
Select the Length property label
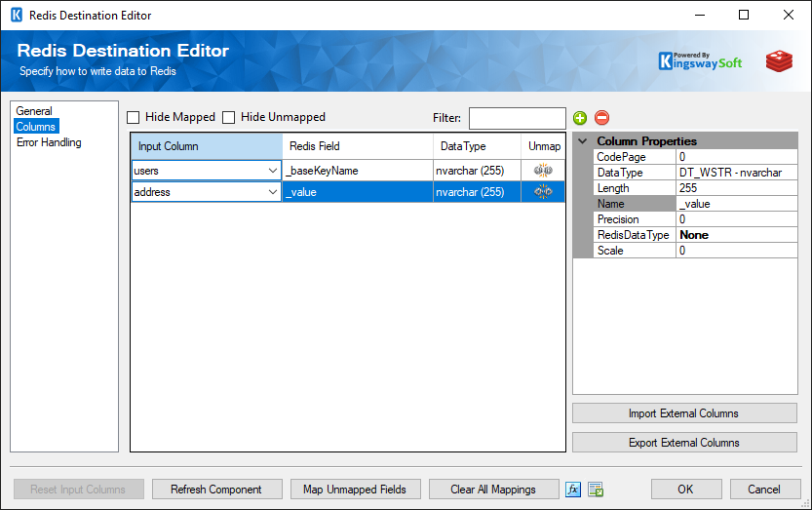point(635,187)
